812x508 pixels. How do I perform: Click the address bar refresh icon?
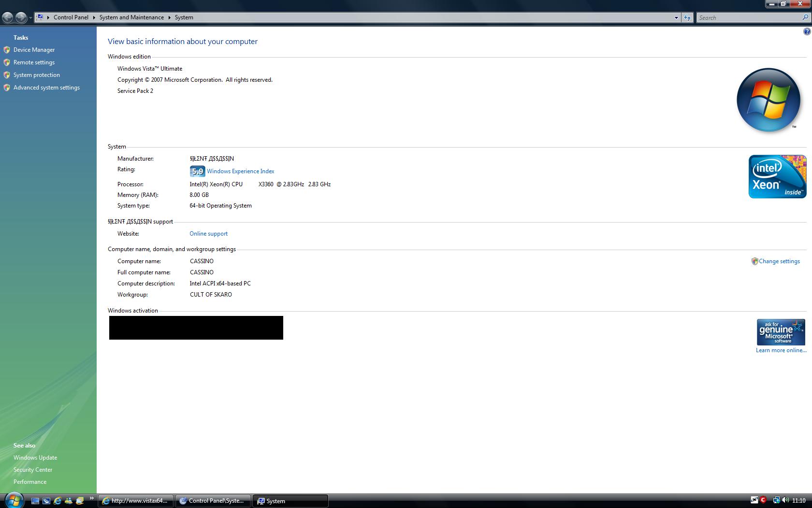(x=687, y=17)
